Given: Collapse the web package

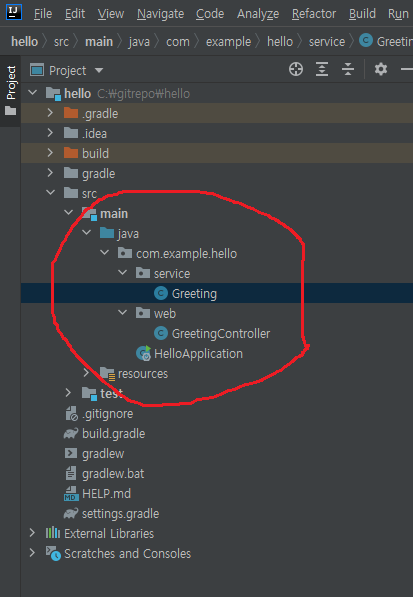Looking at the screenshot, I should click(x=122, y=312).
